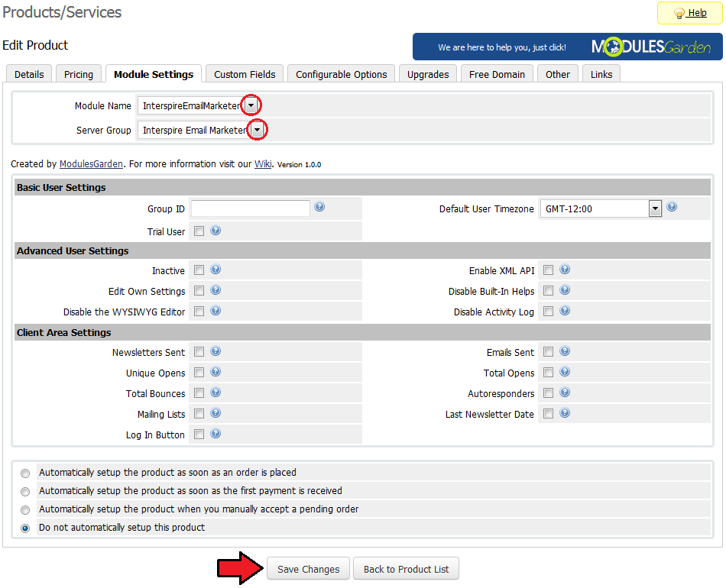This screenshot has height=588, width=726.
Task: Click the help icon for Autoresponders
Action: coord(565,393)
